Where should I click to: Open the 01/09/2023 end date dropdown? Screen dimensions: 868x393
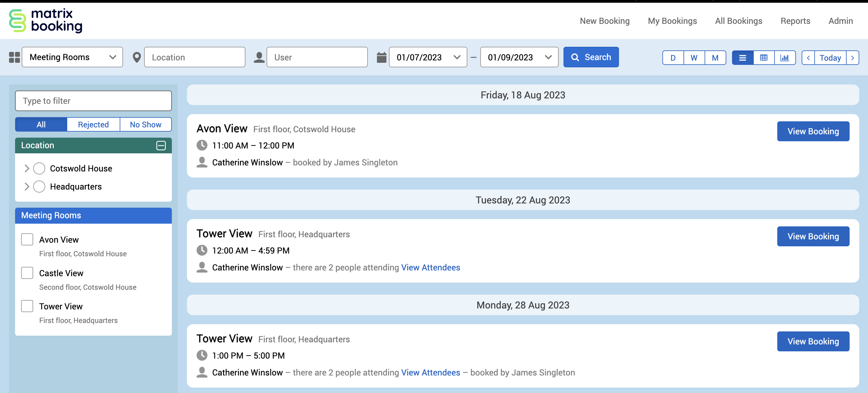[519, 57]
